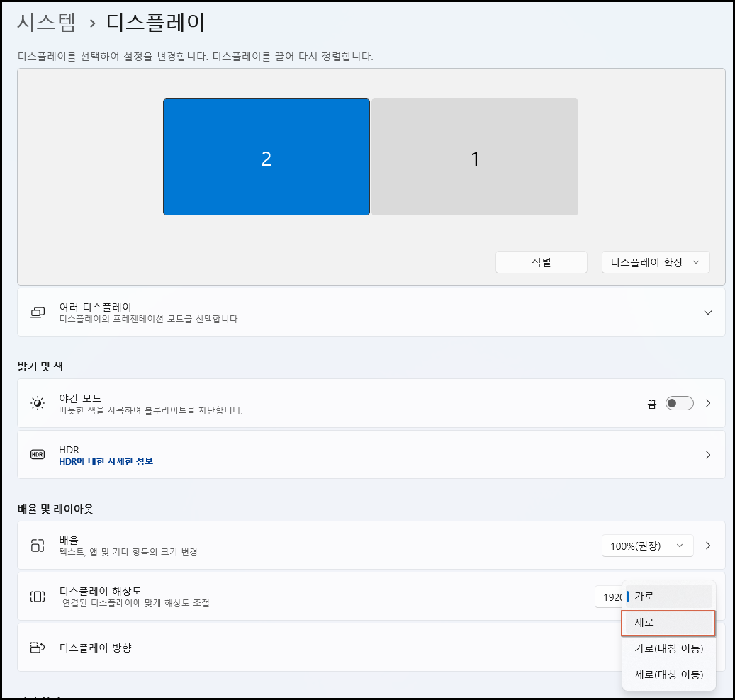Screen dimensions: 735x700
Task: Click the 배율 및 레이아웃 section heading
Action: click(x=55, y=509)
